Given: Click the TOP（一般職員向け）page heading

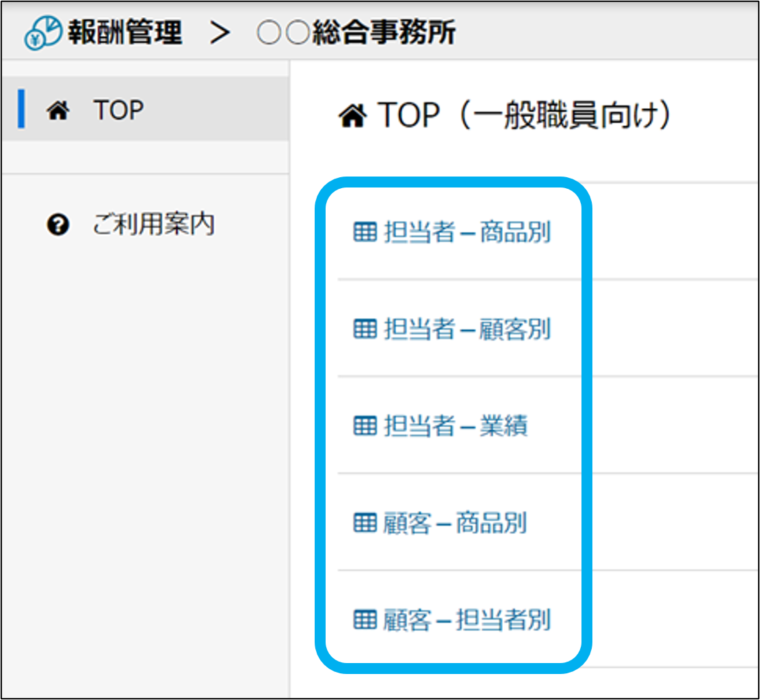Looking at the screenshot, I should 524,116.
